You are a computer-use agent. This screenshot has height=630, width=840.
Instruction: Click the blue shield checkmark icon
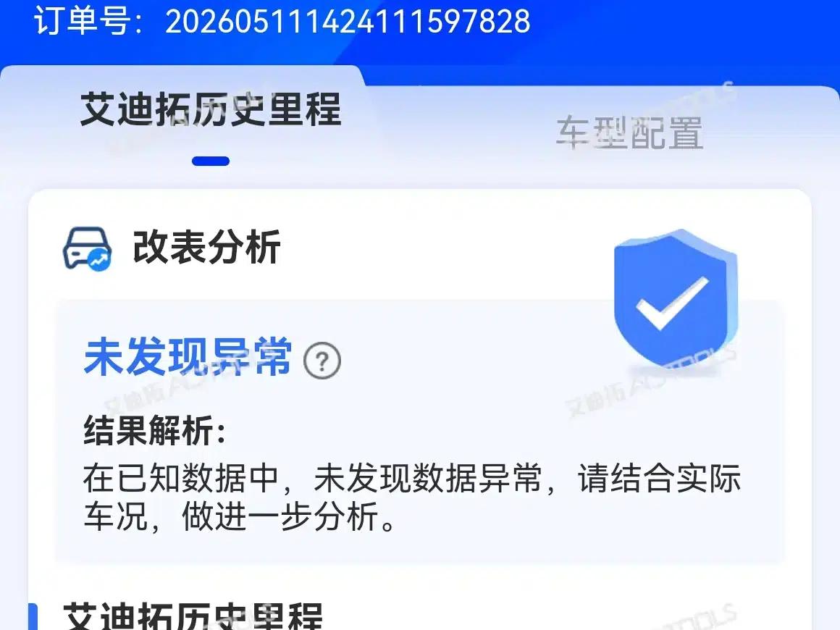(x=676, y=299)
